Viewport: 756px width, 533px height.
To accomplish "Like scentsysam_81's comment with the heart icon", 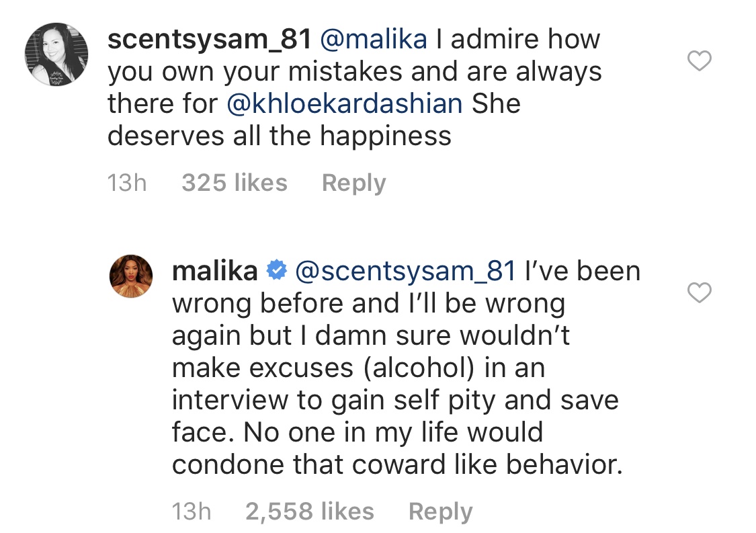I will point(699,60).
